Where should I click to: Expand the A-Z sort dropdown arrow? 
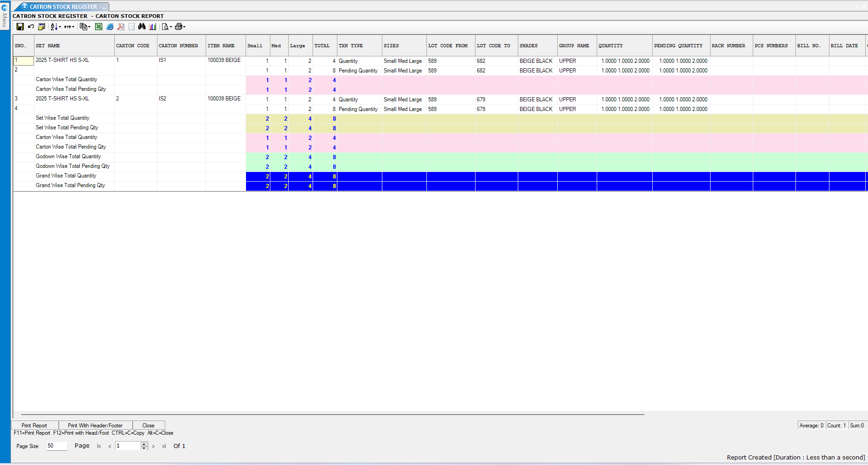(60, 27)
